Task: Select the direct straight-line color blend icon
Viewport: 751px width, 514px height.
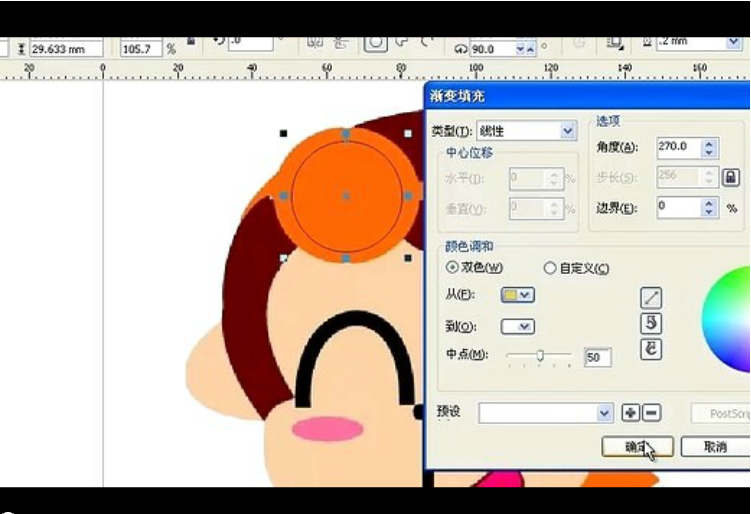Action: tap(651, 297)
